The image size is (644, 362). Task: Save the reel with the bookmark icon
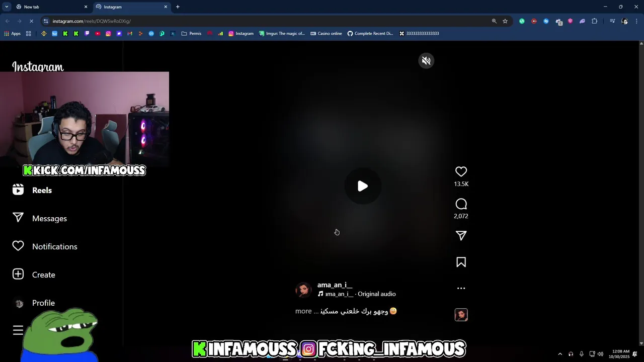(x=461, y=262)
